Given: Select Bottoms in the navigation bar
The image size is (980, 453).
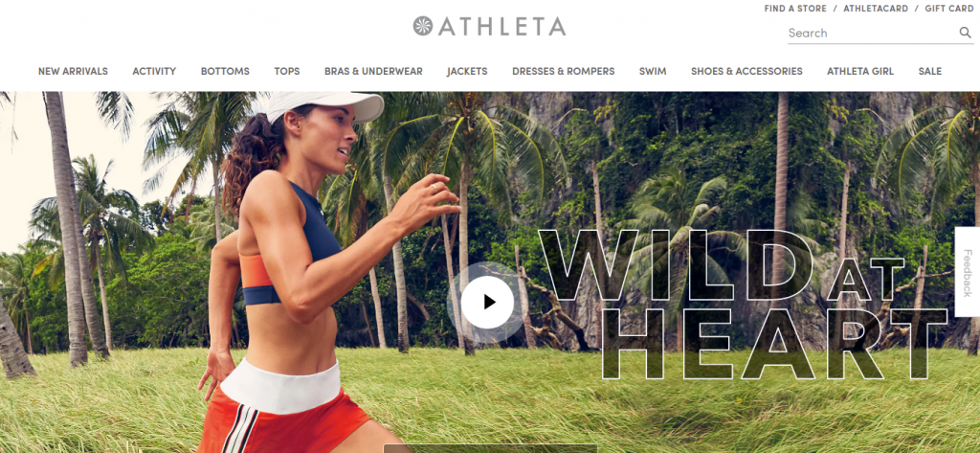Looking at the screenshot, I should click(x=225, y=71).
